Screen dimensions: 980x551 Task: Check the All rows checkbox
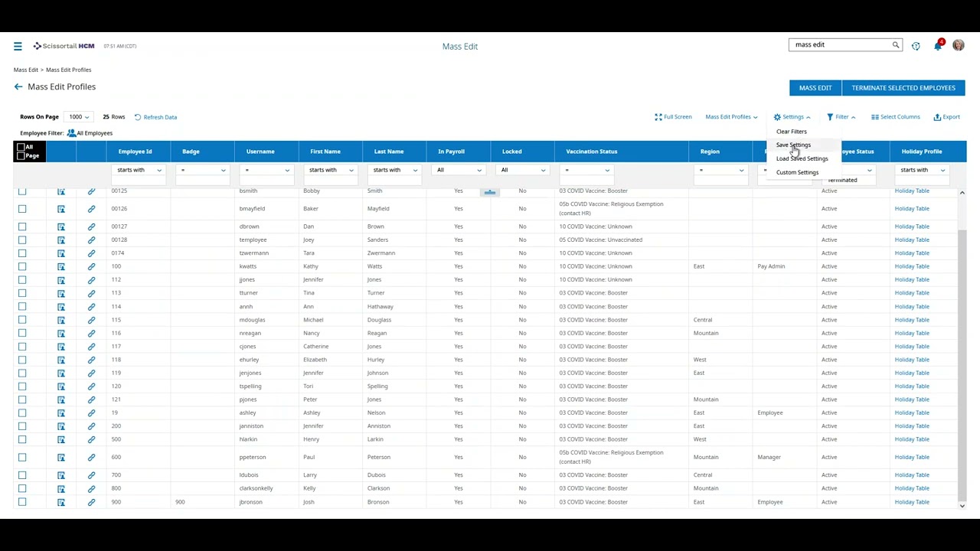[21, 147]
